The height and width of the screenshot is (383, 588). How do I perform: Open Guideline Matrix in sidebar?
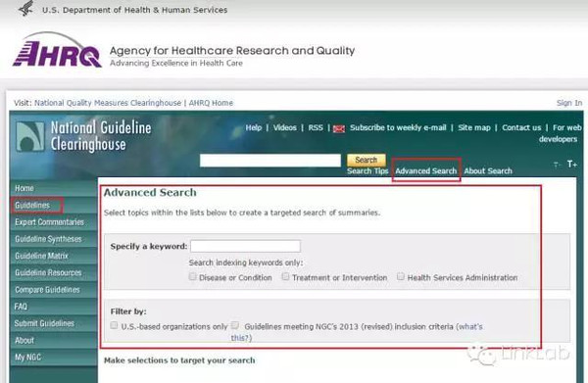point(54,256)
